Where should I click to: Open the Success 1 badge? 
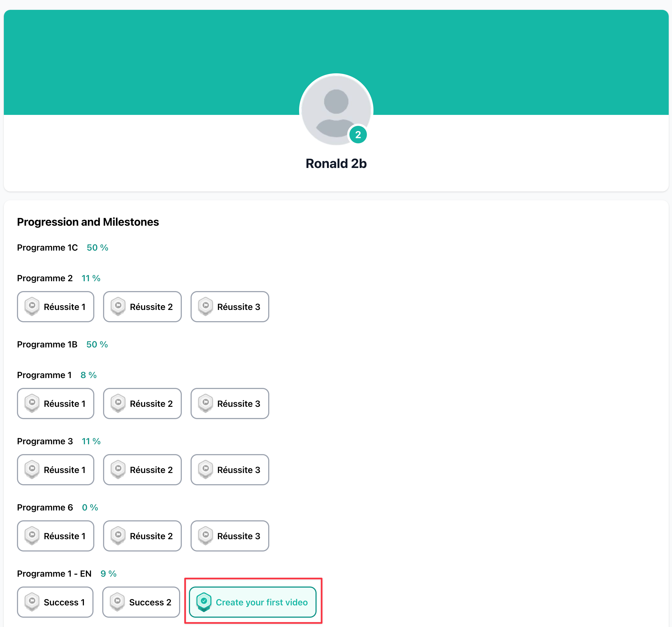pos(55,602)
